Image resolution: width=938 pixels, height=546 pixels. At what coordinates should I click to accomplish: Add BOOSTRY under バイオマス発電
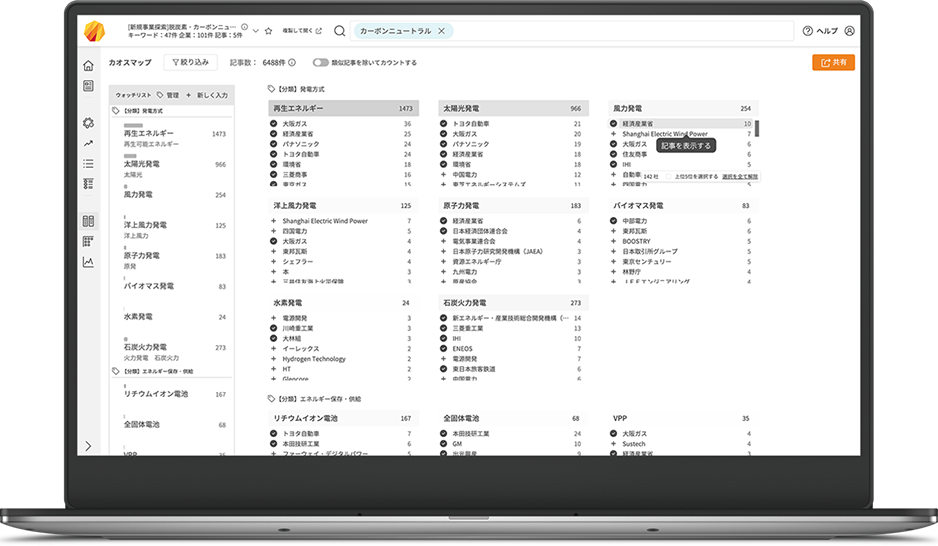613,241
